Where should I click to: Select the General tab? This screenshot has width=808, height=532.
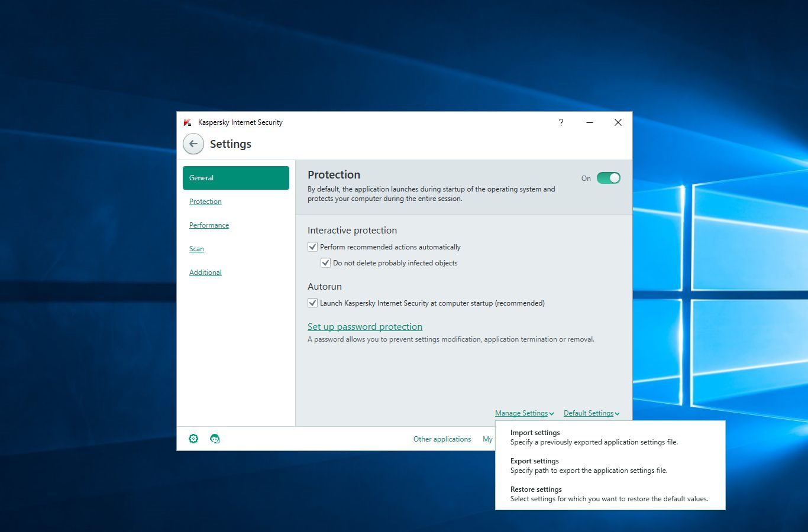click(x=236, y=178)
